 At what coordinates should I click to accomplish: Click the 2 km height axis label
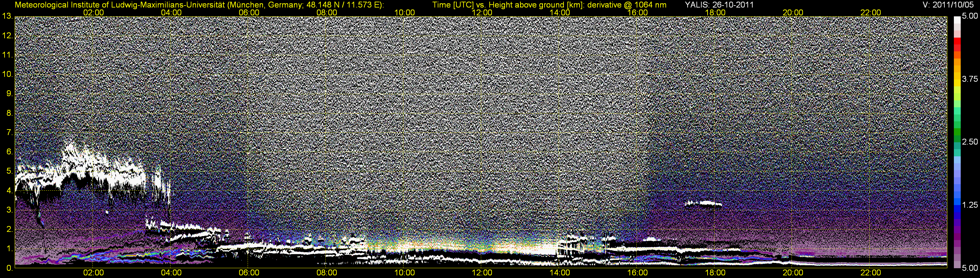[x=10, y=229]
